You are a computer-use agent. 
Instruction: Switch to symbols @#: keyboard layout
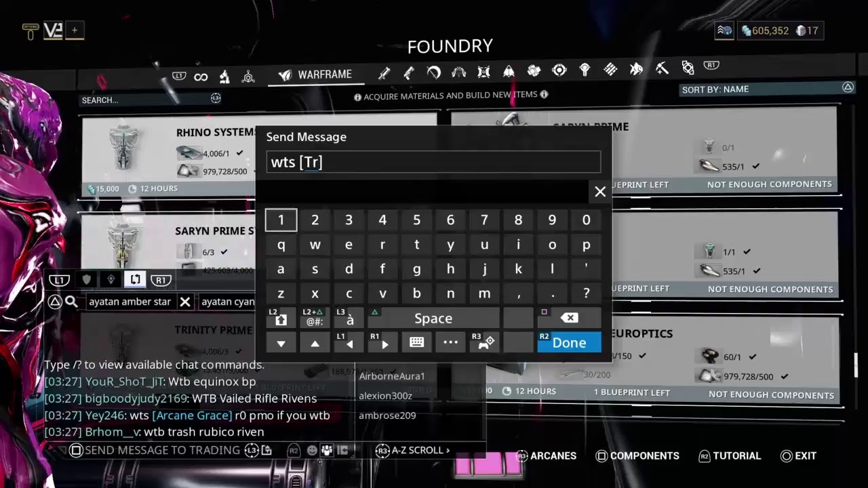315,319
